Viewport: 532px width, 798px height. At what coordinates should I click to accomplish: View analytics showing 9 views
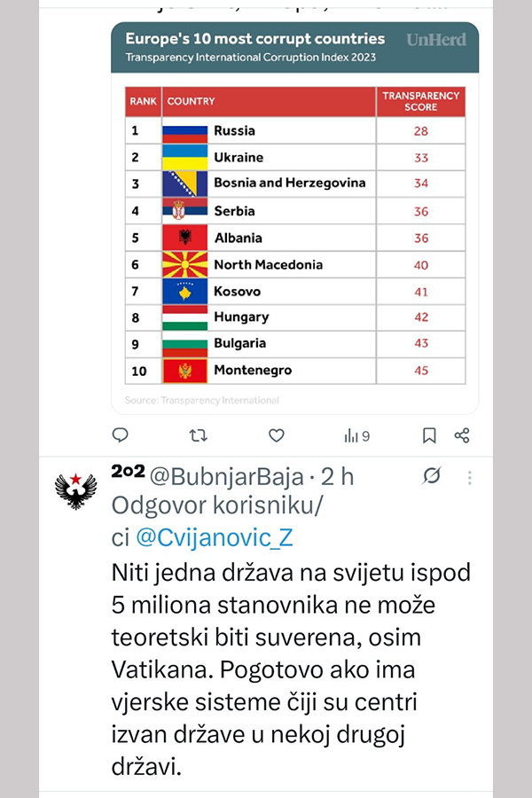coord(356,435)
